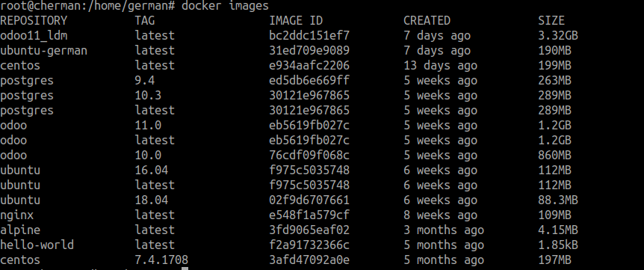Click the nginx repository name
This screenshot has height=270, width=644.
pyautogui.click(x=17, y=215)
